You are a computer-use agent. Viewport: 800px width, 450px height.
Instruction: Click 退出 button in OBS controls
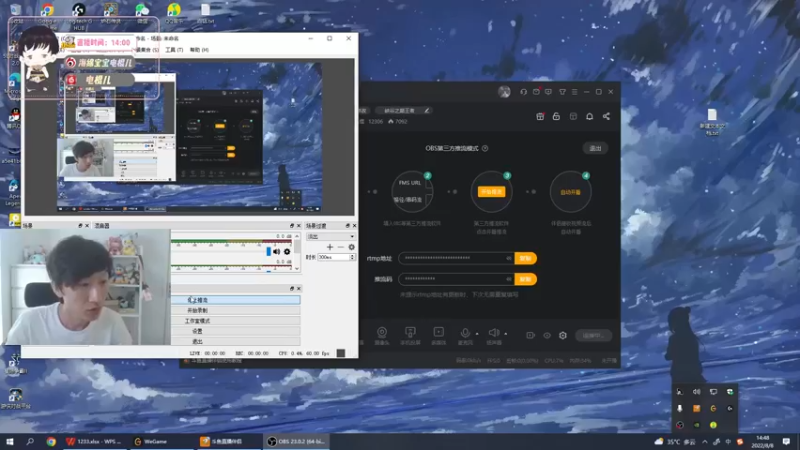(x=236, y=341)
